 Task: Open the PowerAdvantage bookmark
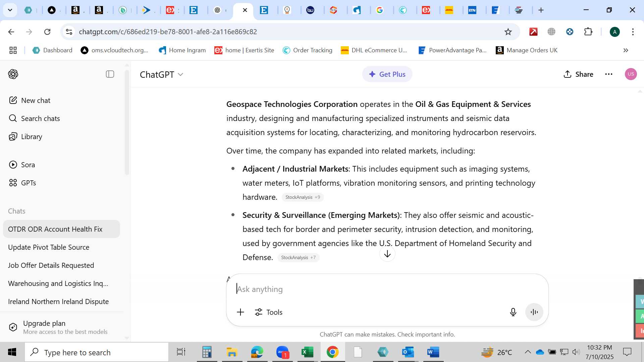[x=452, y=50]
